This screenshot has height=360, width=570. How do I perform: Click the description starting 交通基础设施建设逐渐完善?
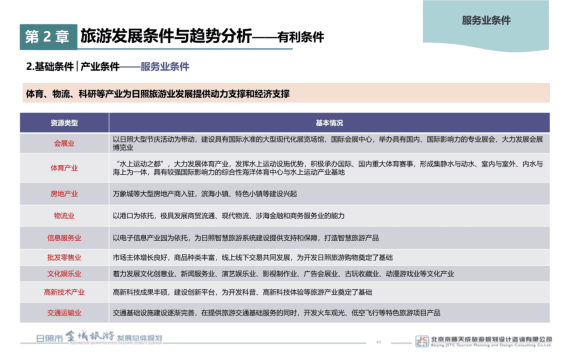[x=276, y=313]
